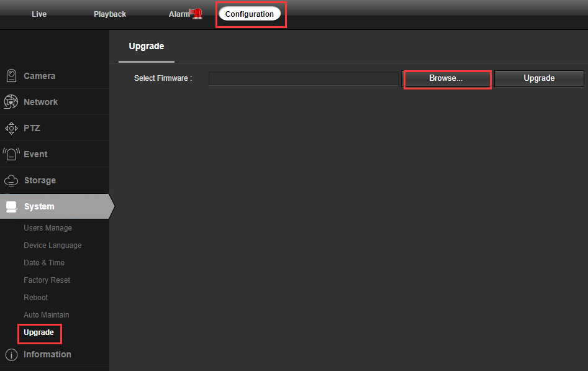Click the Event alarm bell icon
Viewport: 588px width, 371px height.
[11, 154]
